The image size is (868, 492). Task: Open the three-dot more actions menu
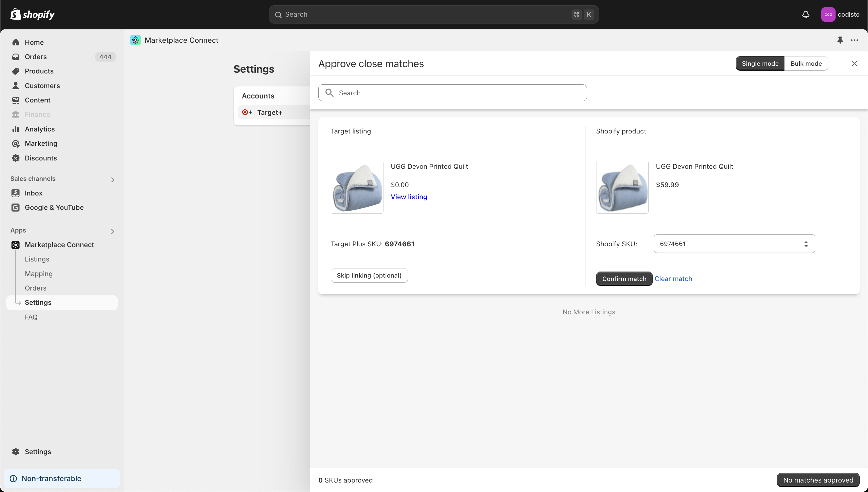click(x=855, y=40)
